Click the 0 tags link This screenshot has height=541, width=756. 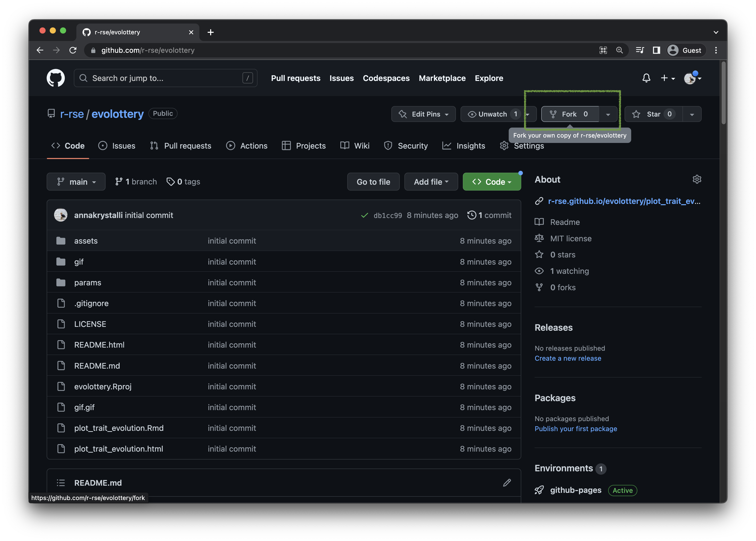coord(183,182)
